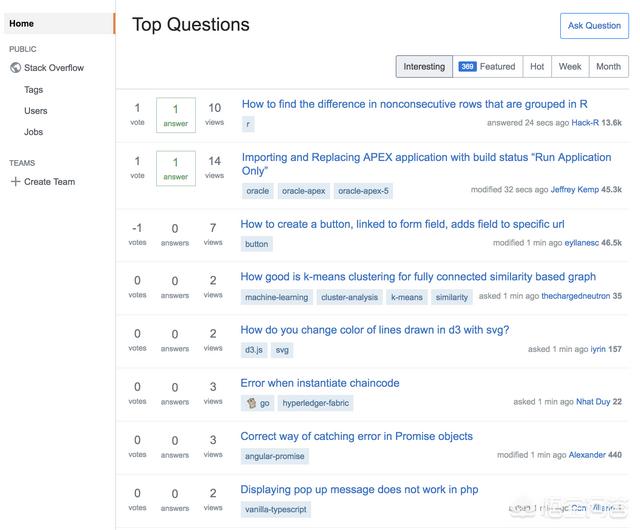The width and height of the screenshot is (640, 530).
Task: Click the button tag
Action: pos(256,244)
